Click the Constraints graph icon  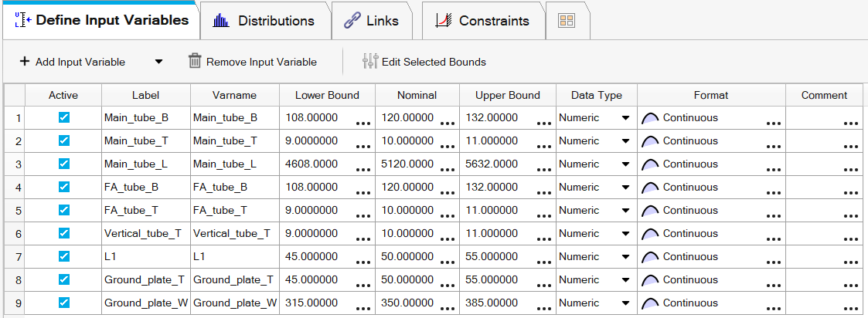(444, 21)
